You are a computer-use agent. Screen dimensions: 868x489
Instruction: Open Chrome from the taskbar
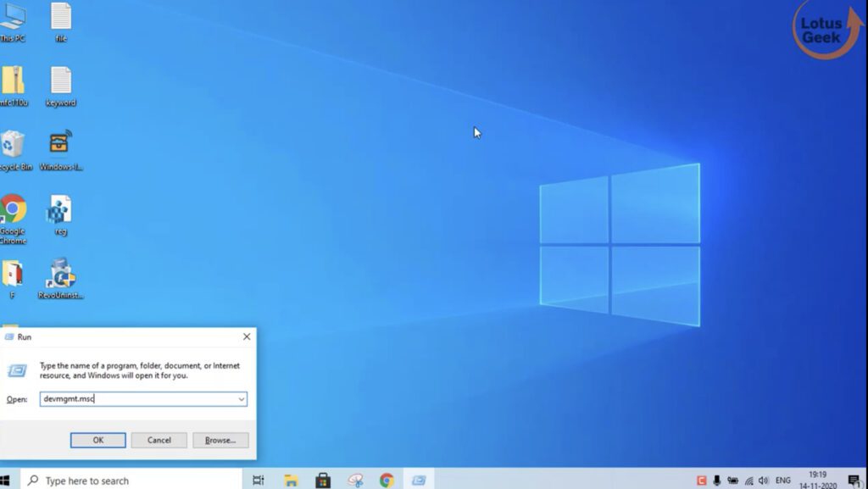pyautogui.click(x=387, y=480)
